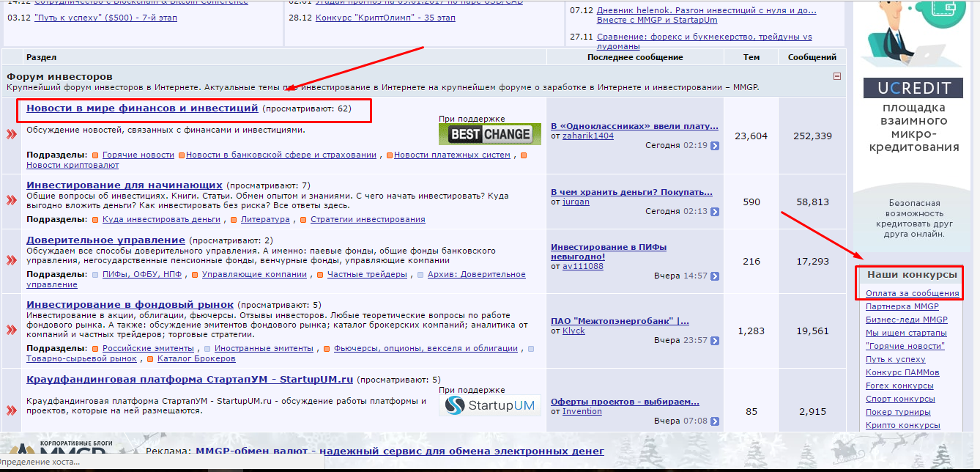
Task: Click the red arrows icon beside Доверительное управление
Action: pyautogui.click(x=12, y=260)
